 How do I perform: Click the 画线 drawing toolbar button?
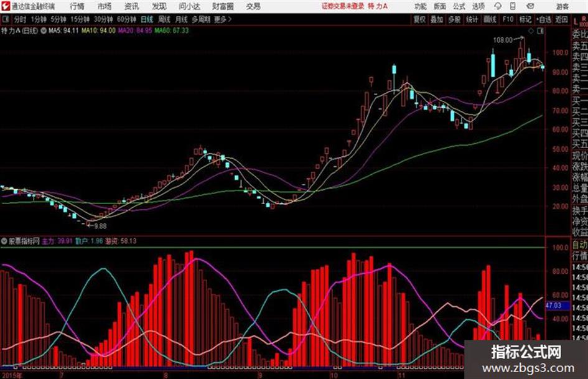(490, 19)
